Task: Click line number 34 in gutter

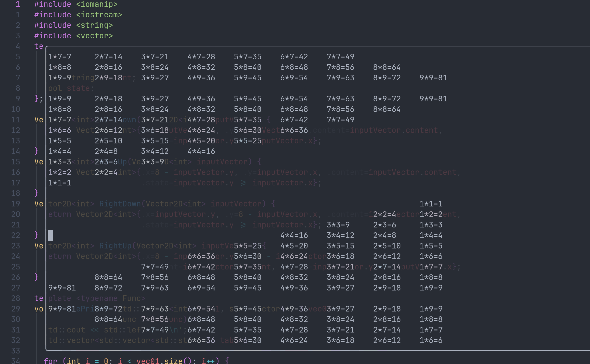Action: pos(16,361)
